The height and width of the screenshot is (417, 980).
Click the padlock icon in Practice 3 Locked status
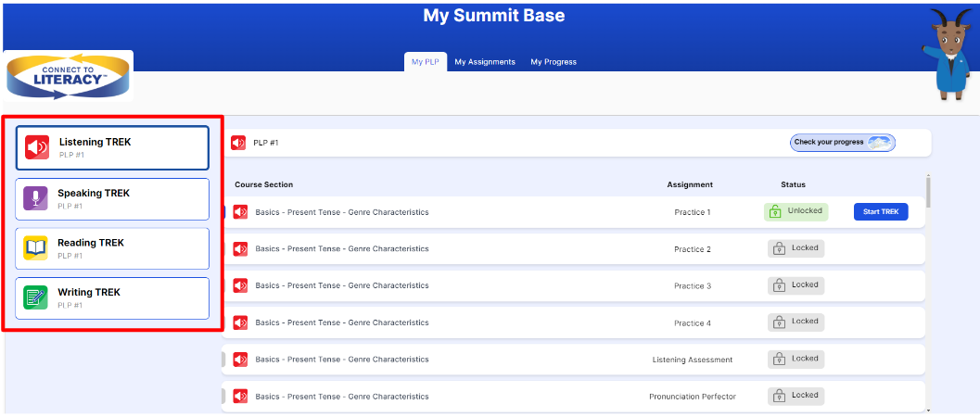tap(780, 285)
